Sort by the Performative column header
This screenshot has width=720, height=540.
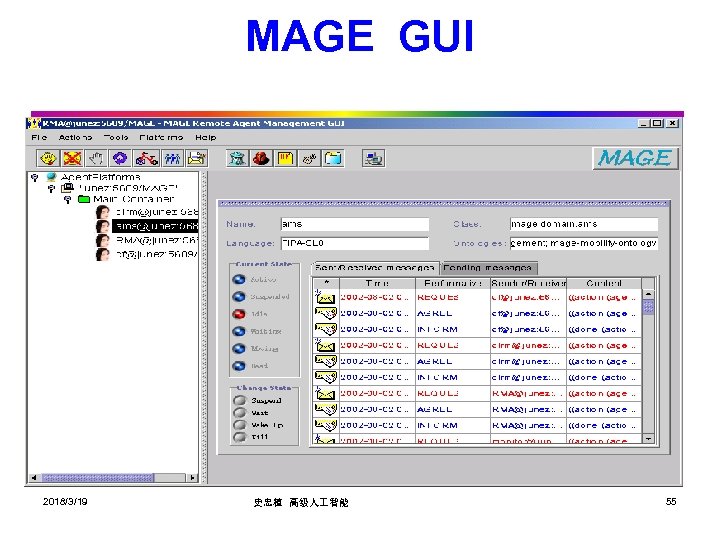coord(452,283)
